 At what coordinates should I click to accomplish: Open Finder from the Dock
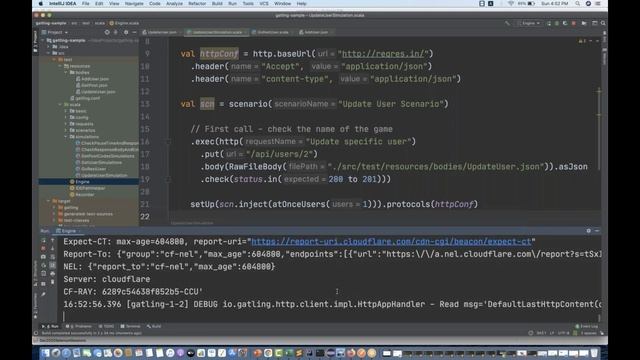point(45,353)
